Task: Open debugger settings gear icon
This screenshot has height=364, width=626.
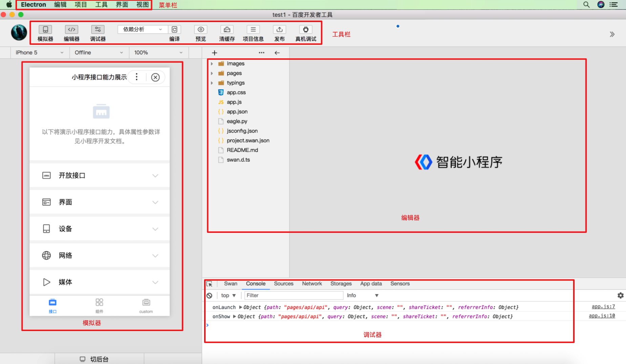Action: pyautogui.click(x=621, y=295)
